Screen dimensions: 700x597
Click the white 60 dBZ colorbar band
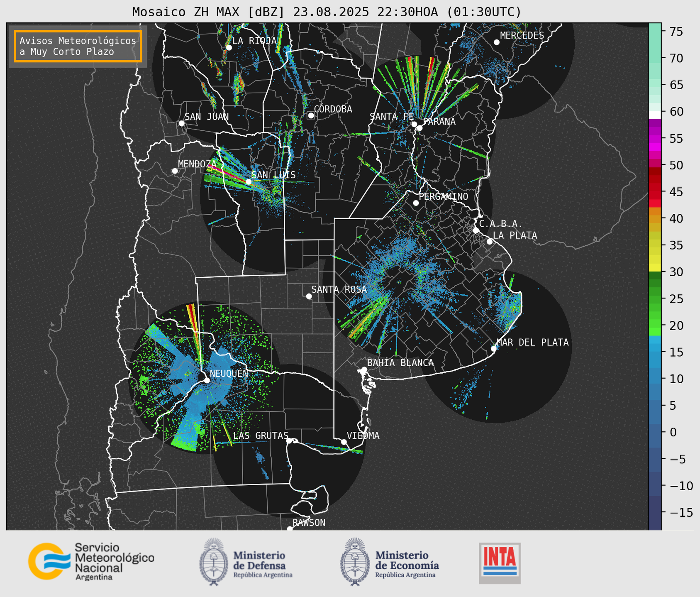coord(654,115)
